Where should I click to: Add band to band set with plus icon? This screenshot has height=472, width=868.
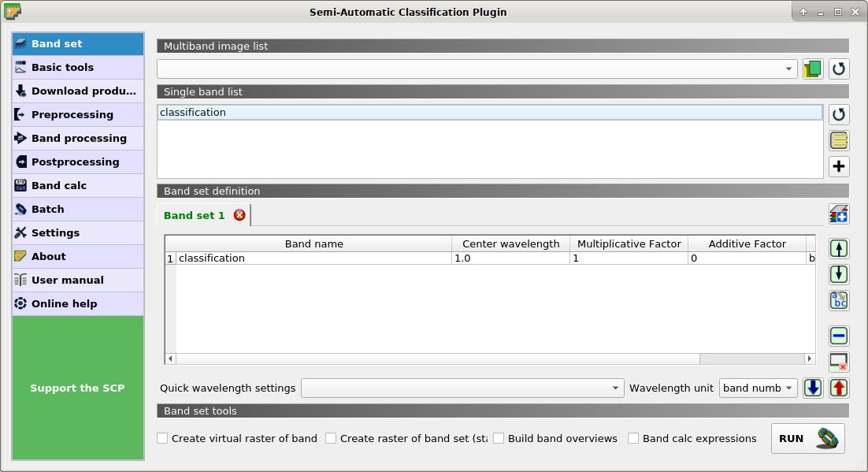point(839,166)
